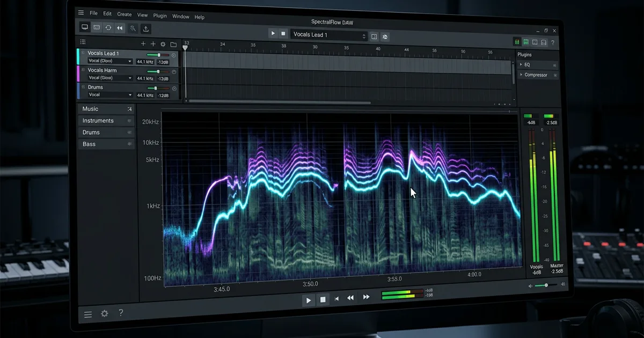Viewport: 644px width, 338px height.
Task: Click the headphones monitor icon near help
Action: [x=544, y=42]
